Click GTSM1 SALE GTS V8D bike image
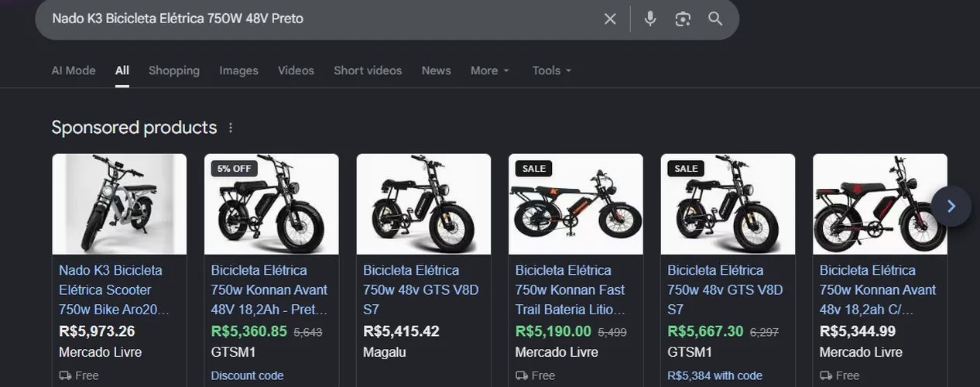Image resolution: width=980 pixels, height=387 pixels. tap(728, 204)
